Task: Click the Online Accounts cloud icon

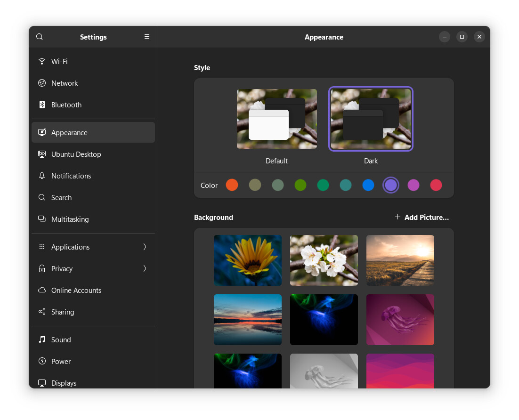Action: [x=42, y=290]
